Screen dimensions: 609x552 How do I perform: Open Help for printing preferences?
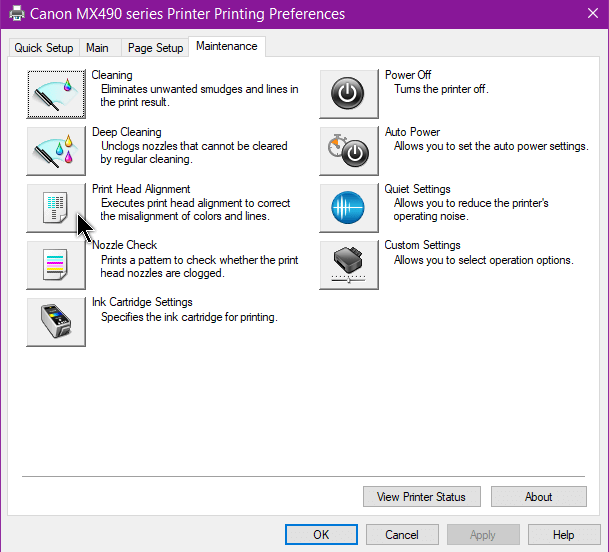coord(564,535)
